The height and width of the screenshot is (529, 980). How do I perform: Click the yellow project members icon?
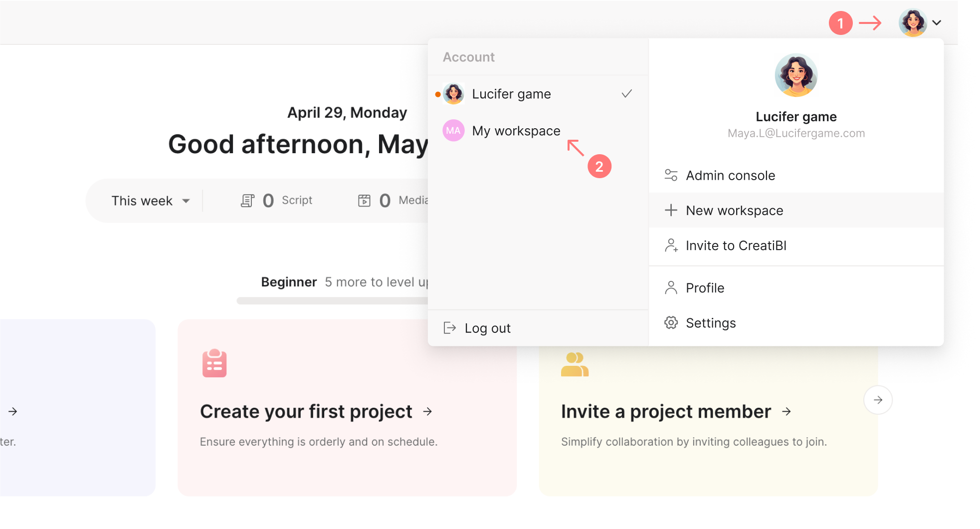[575, 364]
